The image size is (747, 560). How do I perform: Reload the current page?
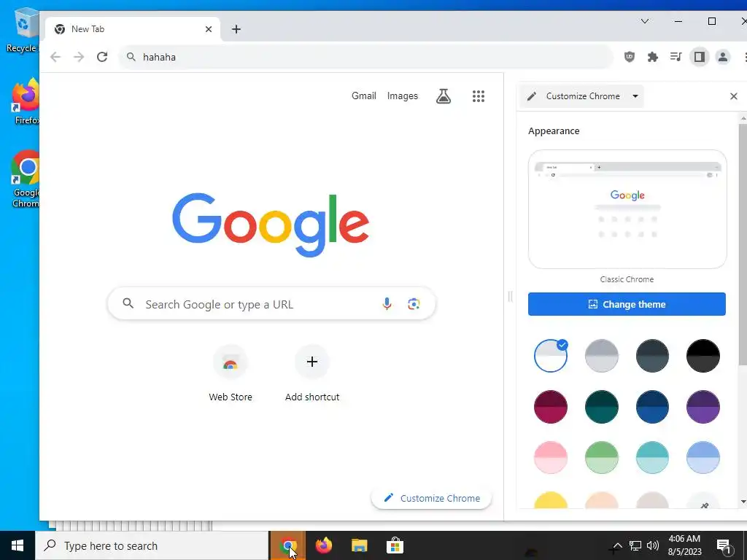[102, 57]
